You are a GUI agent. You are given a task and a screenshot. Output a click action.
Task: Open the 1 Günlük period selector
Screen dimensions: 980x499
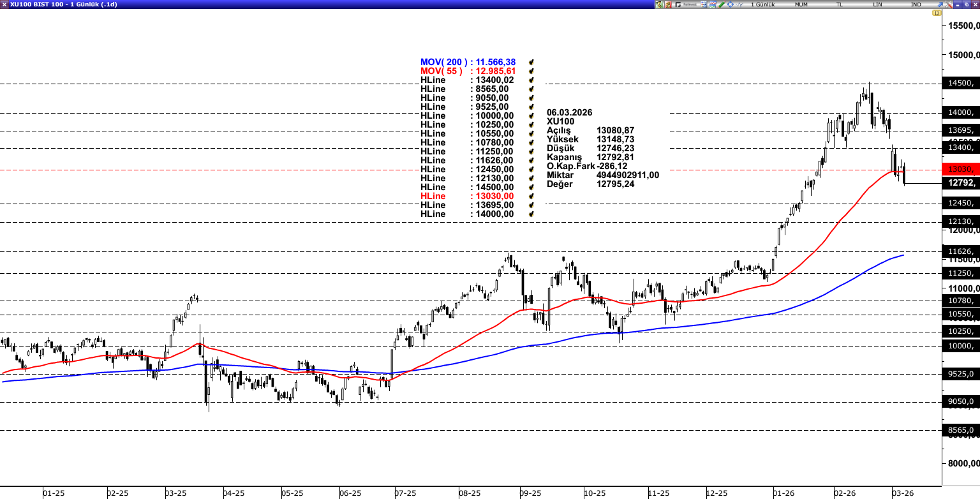pyautogui.click(x=764, y=4)
